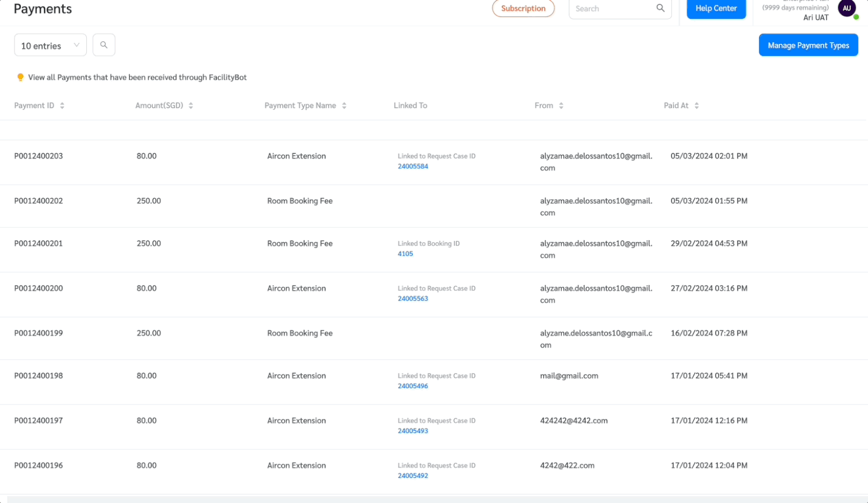
Task: Open the Help Center
Action: point(716,8)
